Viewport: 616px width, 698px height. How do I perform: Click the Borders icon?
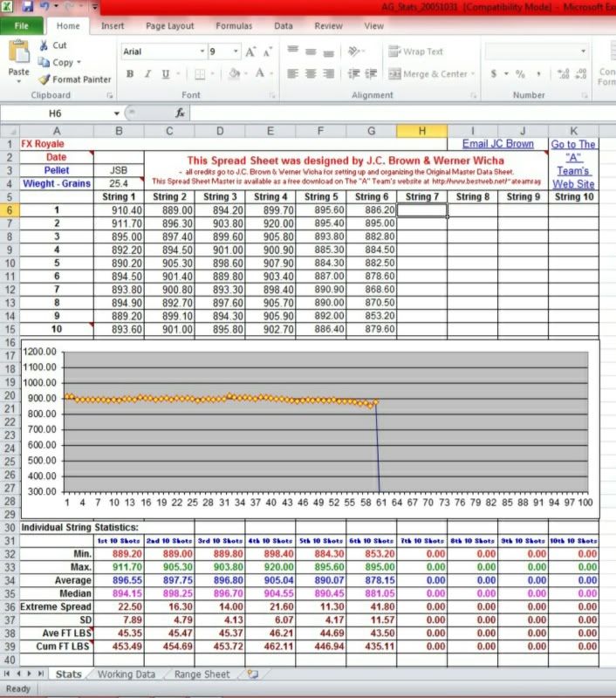[x=200, y=74]
